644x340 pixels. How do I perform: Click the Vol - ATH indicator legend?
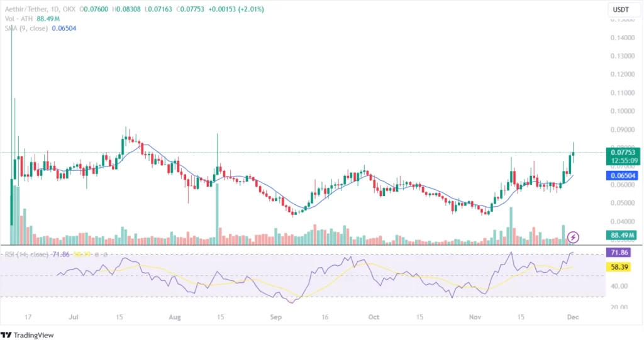pos(19,19)
